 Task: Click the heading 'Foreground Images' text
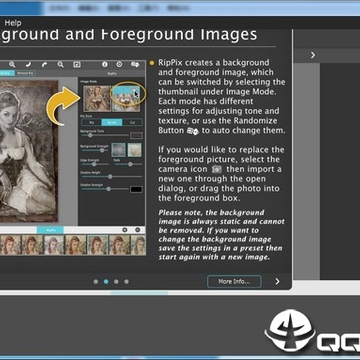coord(179,35)
